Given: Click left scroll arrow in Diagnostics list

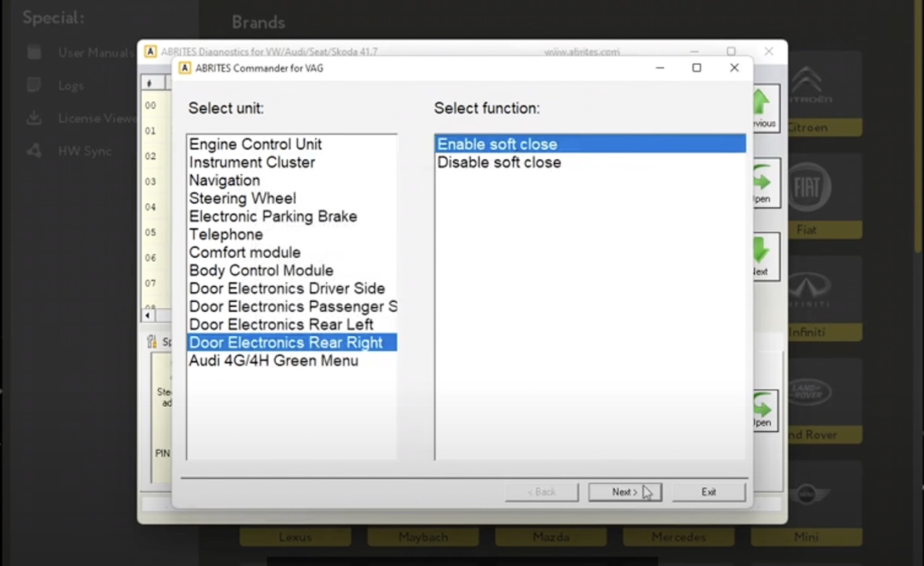Looking at the screenshot, I should [x=147, y=315].
